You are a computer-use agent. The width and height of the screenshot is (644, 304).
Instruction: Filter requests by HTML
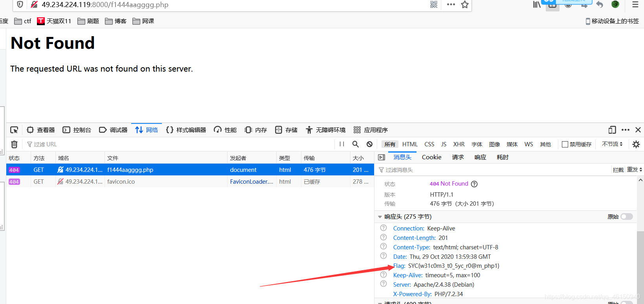(x=410, y=144)
